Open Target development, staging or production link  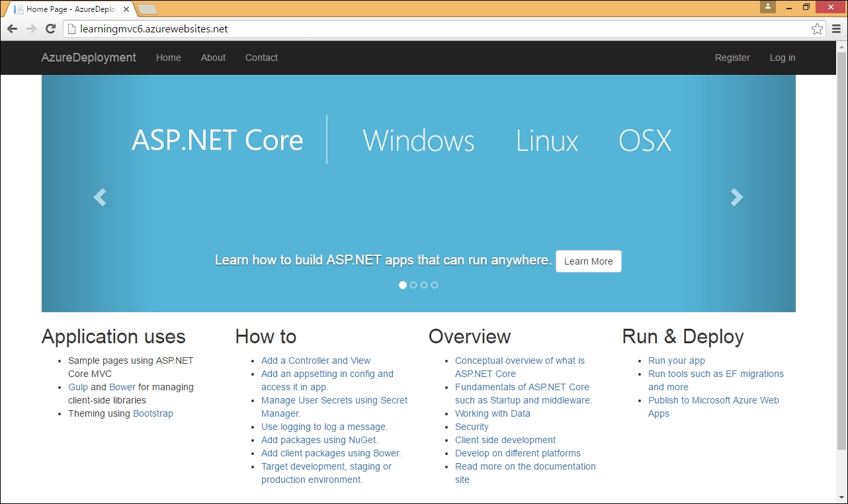click(326, 473)
